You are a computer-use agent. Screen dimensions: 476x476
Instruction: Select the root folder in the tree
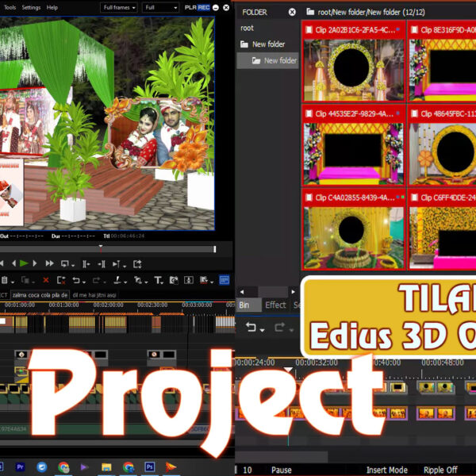pyautogui.click(x=247, y=28)
